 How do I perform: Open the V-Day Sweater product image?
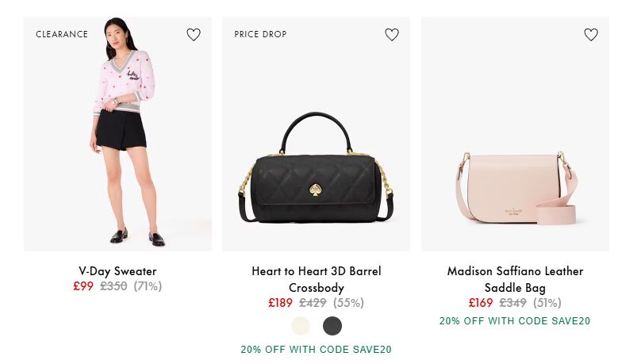118,135
